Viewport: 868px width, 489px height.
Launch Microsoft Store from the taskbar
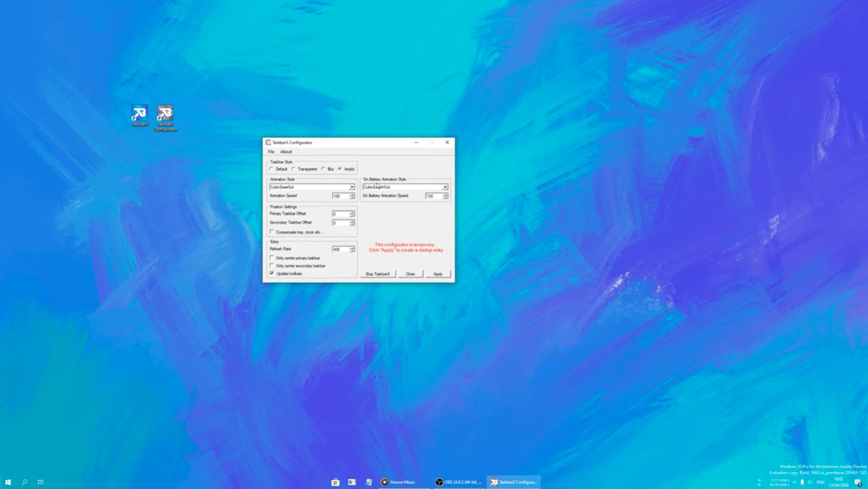(335, 482)
